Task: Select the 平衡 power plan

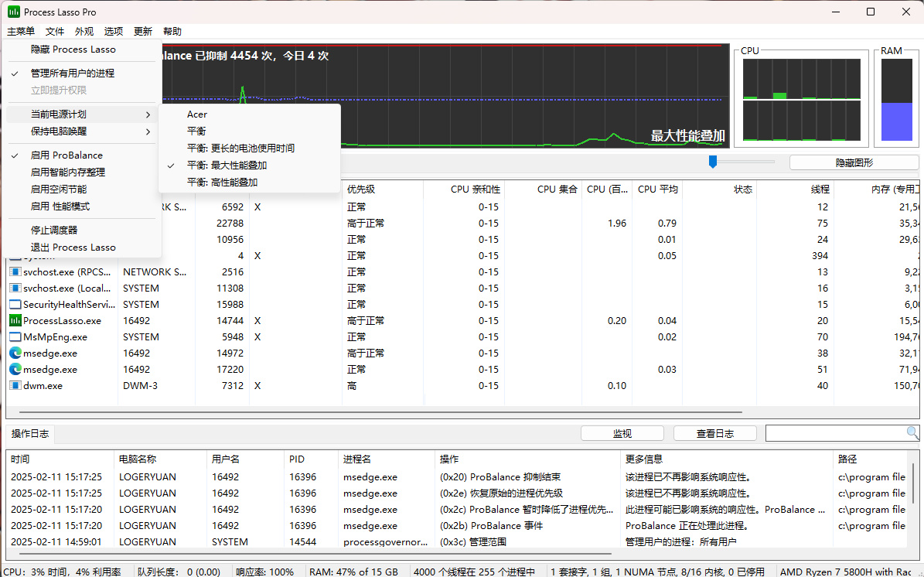Action: tap(250, 131)
